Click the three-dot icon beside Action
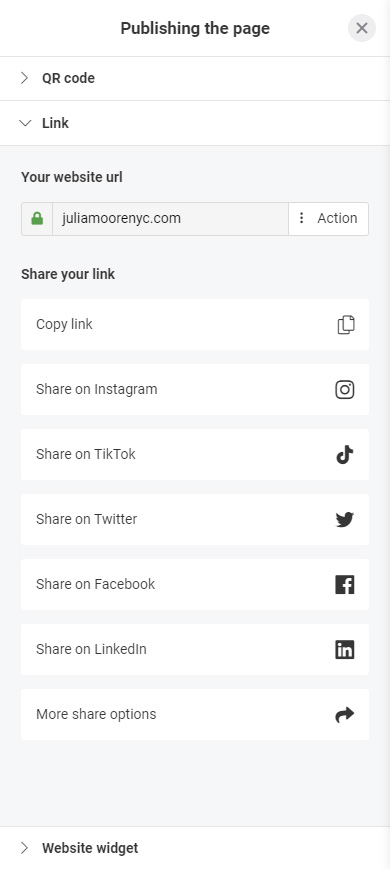 [x=301, y=218]
